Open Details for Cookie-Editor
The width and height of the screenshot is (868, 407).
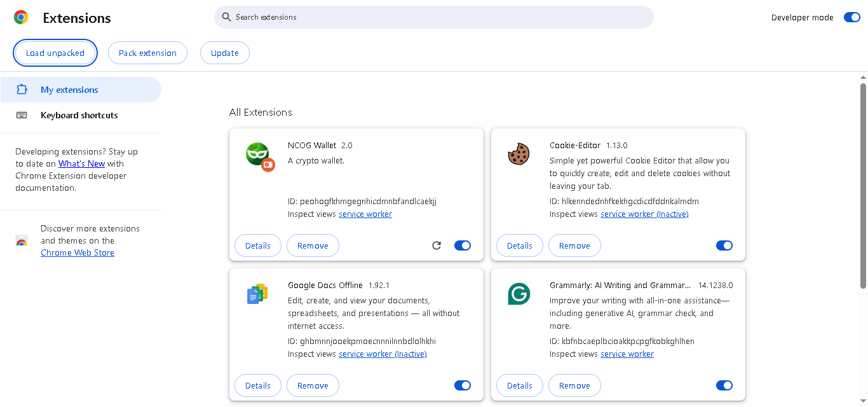(x=520, y=245)
